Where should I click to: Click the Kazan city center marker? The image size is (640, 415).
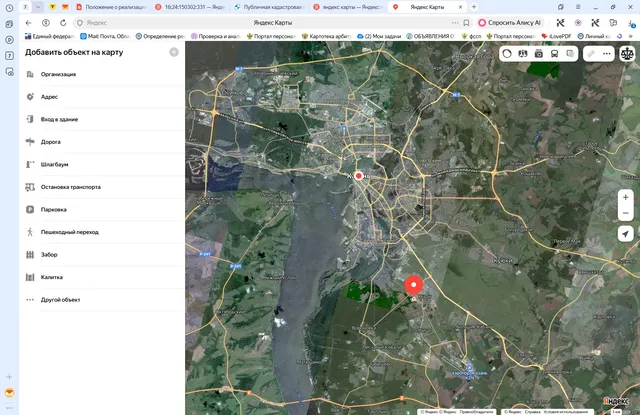359,176
